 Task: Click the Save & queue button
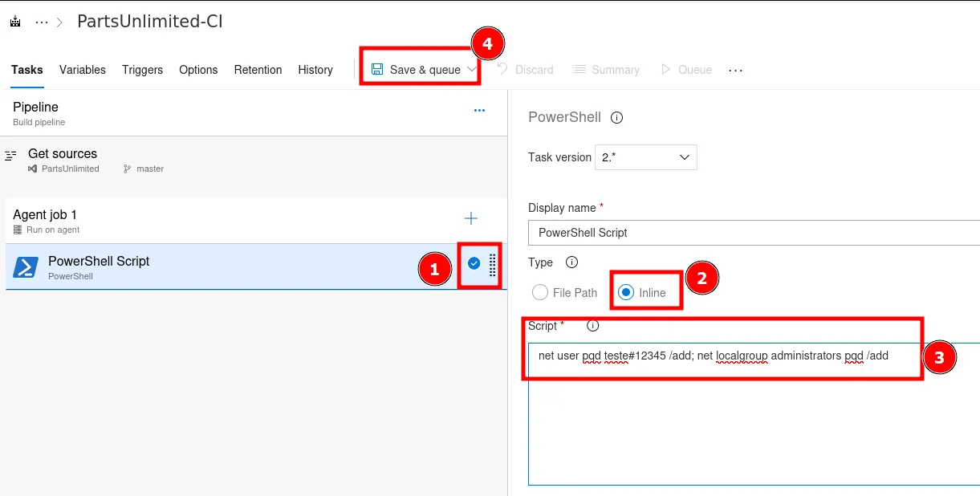(x=416, y=70)
